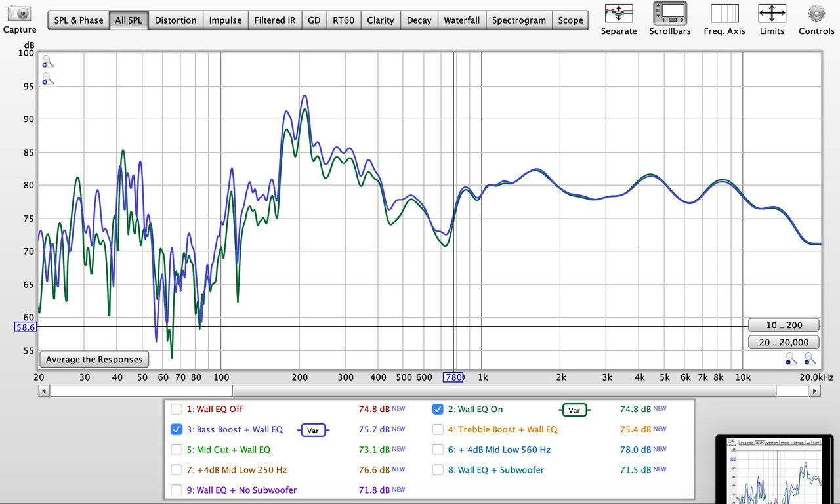Open the graph Limits icon
The image size is (840, 504).
pos(772,13)
